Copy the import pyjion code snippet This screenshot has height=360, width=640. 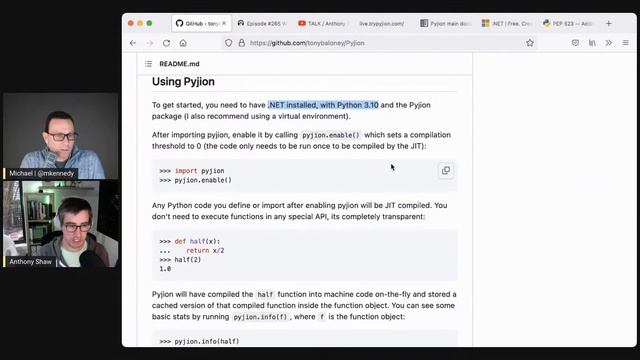tap(446, 171)
